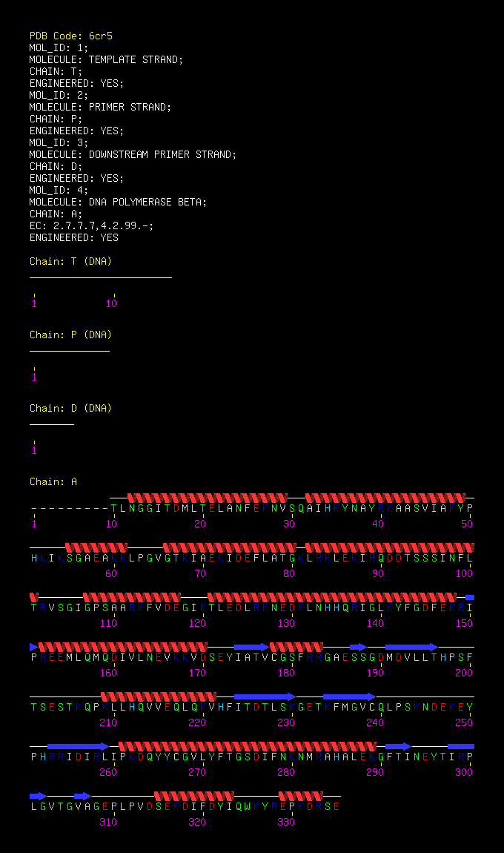
Task: Click the 'MOL_ID: 4;' line
Action: pos(59,190)
